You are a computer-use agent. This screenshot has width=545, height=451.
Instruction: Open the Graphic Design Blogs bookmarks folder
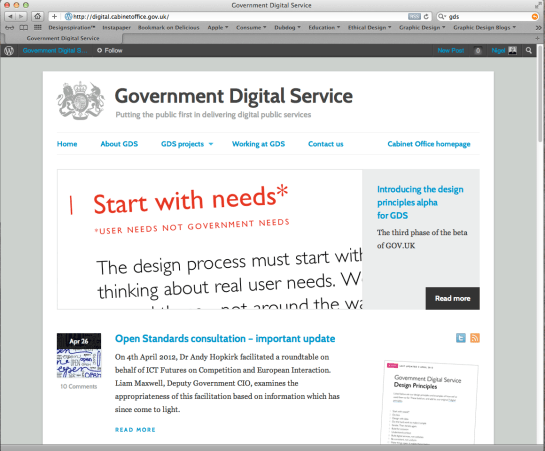point(485,27)
